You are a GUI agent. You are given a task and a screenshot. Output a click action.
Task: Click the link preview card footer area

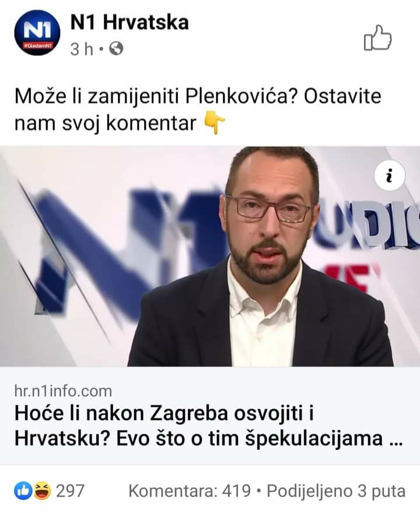210,416
